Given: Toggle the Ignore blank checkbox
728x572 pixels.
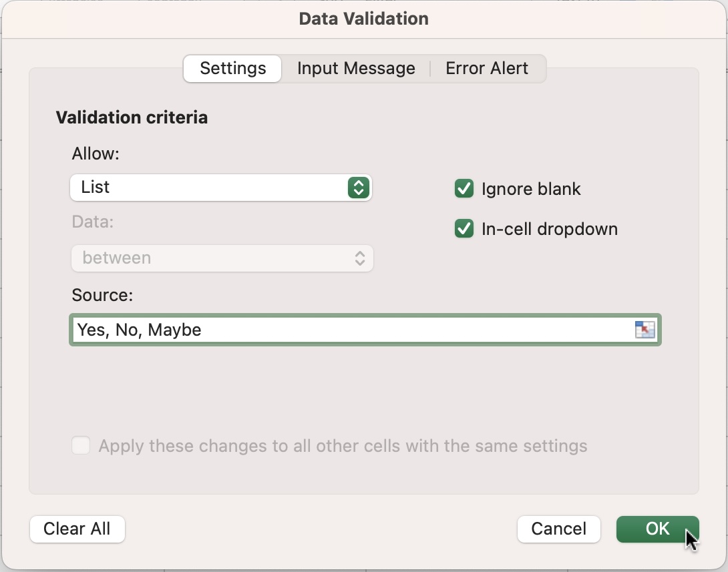Looking at the screenshot, I should [464, 189].
